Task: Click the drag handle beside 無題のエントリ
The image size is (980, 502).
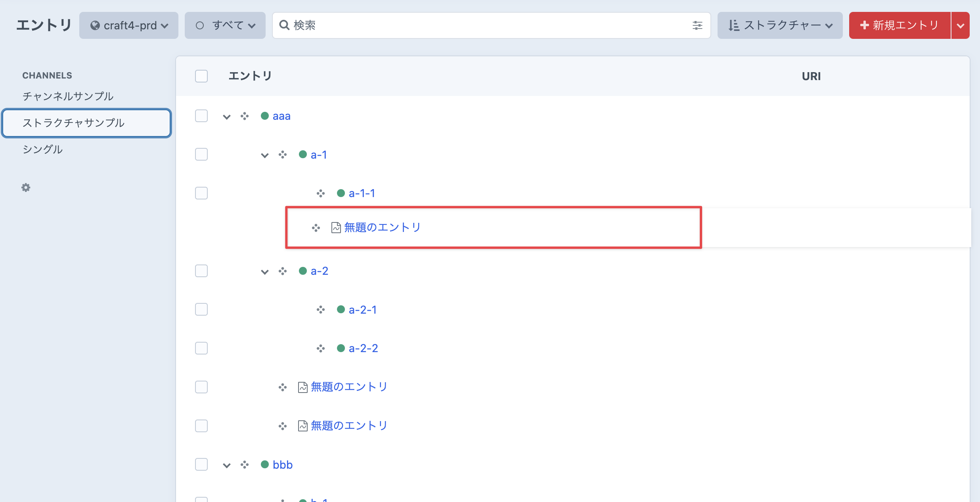Action: tap(316, 228)
